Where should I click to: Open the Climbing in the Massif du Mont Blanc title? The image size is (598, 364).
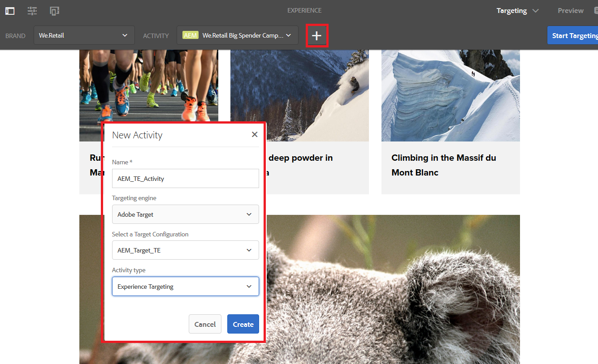coord(444,165)
